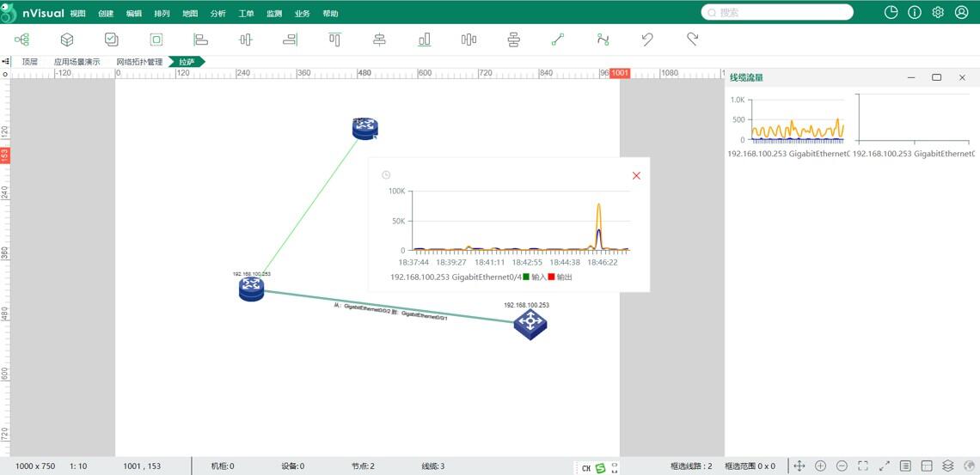Open the layers stack icon in status bar
Viewport: 980px width, 475px height.
point(947,466)
